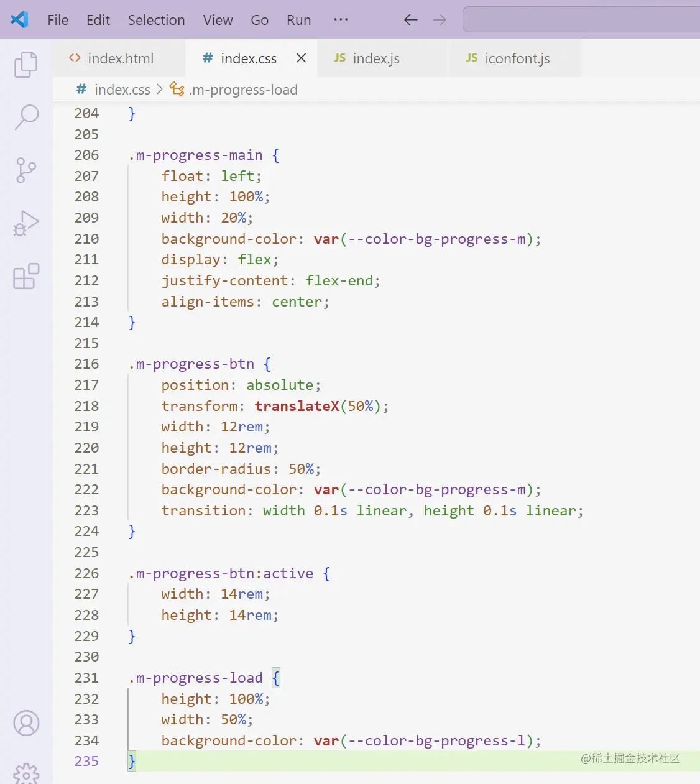The width and height of the screenshot is (700, 784).
Task: Click 'float: left;' on line 207
Action: 211,176
